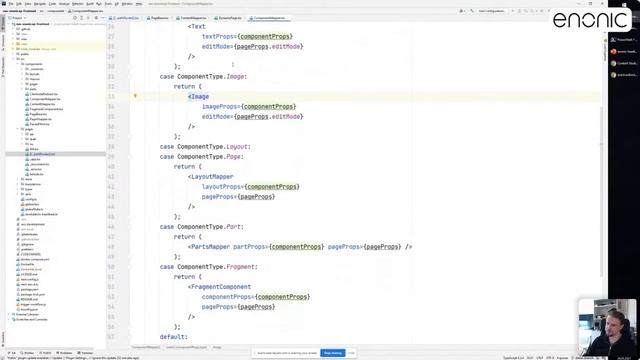Open the Navigate menu
640x360 pixels.
coord(40,4)
